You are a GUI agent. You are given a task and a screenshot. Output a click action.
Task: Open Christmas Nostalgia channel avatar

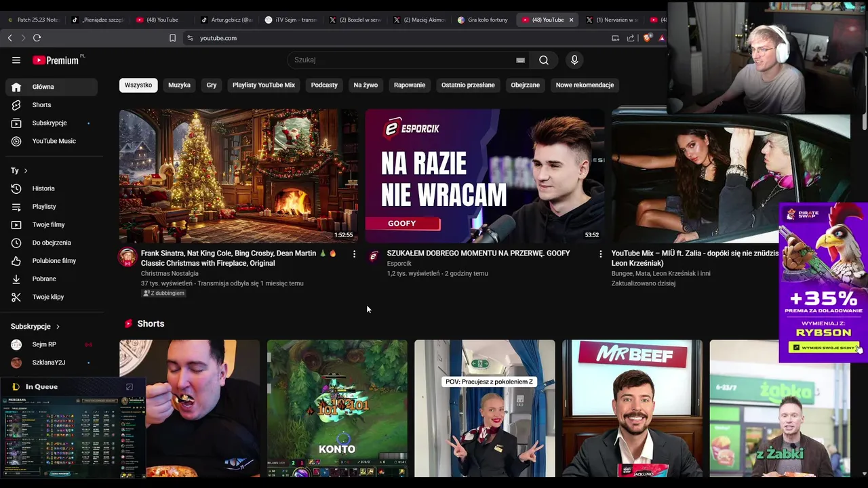tap(127, 257)
